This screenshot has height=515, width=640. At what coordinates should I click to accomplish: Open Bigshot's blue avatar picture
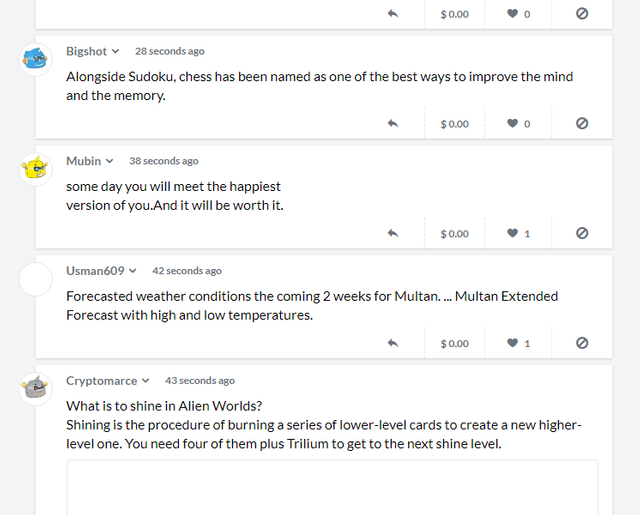36,60
